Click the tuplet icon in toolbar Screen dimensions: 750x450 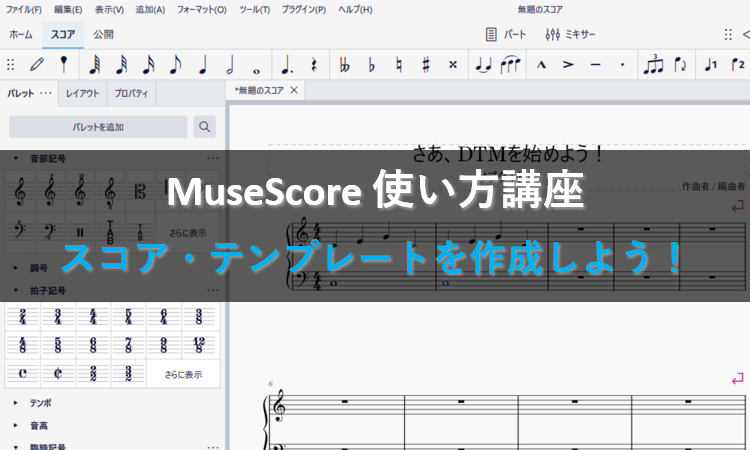[x=653, y=65]
